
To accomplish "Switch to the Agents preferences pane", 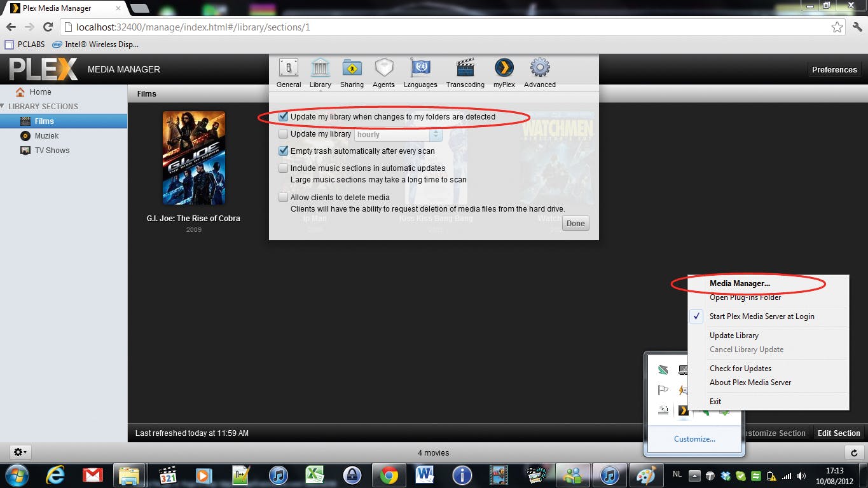I will pos(383,73).
